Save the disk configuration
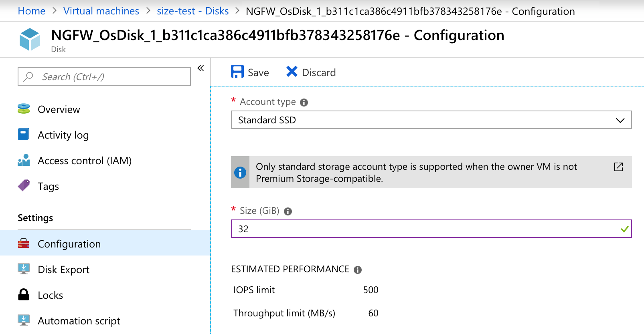The image size is (644, 334). pyautogui.click(x=250, y=72)
